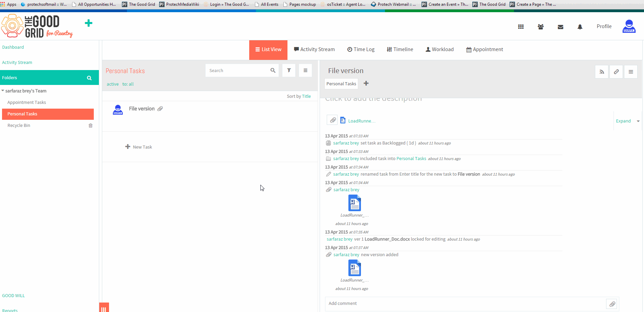The height and width of the screenshot is (312, 644).
Task: Click the search magnifier in task search box
Action: tap(273, 70)
